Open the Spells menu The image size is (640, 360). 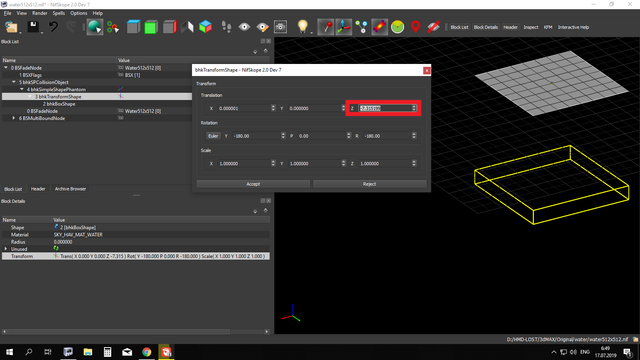pos(59,13)
